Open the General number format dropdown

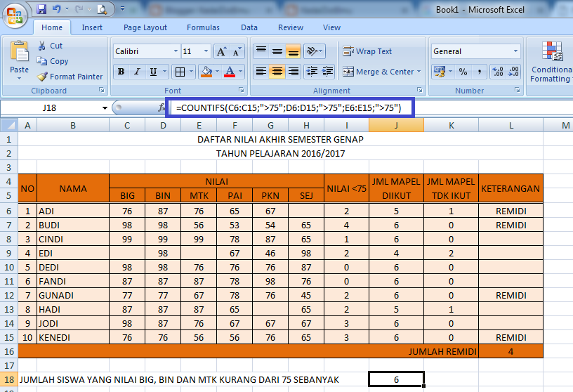pos(515,51)
